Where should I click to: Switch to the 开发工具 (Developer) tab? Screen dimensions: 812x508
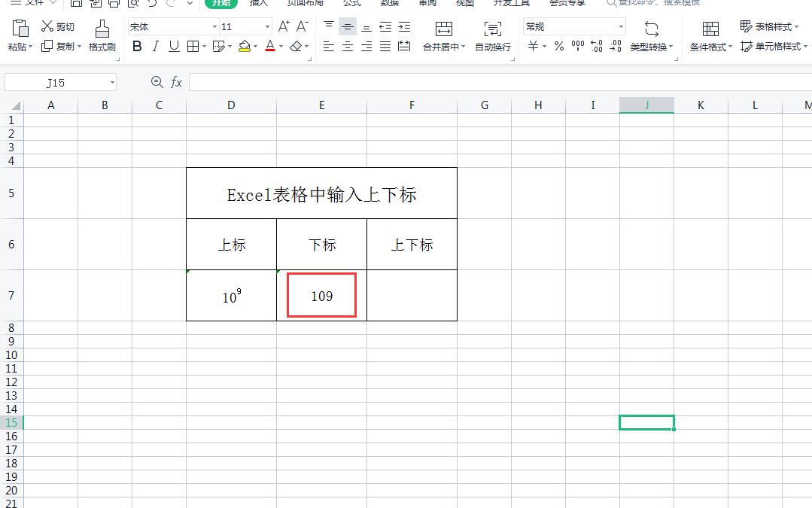tap(512, 2)
